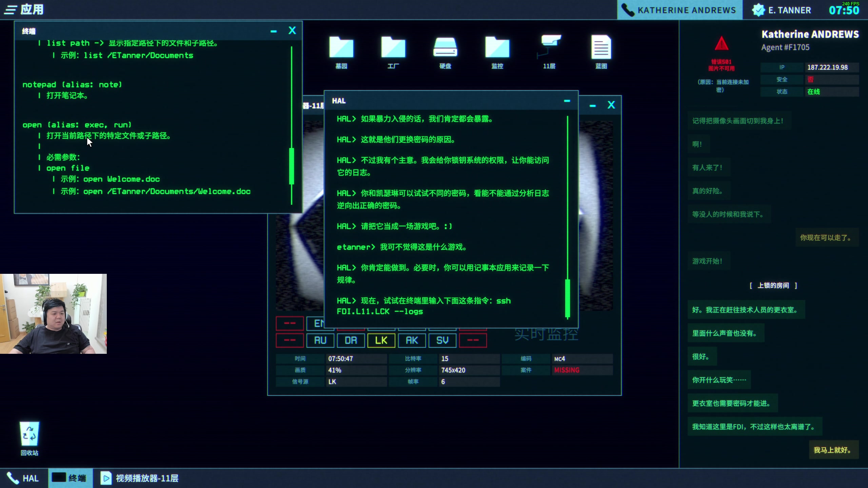868x488 pixels.
Task: Select the E. Tanner profile tab
Action: (782, 10)
